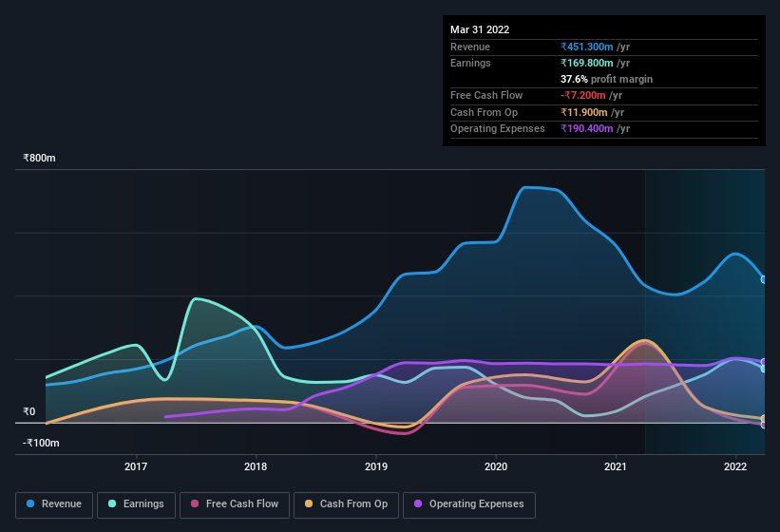This screenshot has height=532, width=780.
Task: Select the 2017 axis label
Action: [136, 466]
